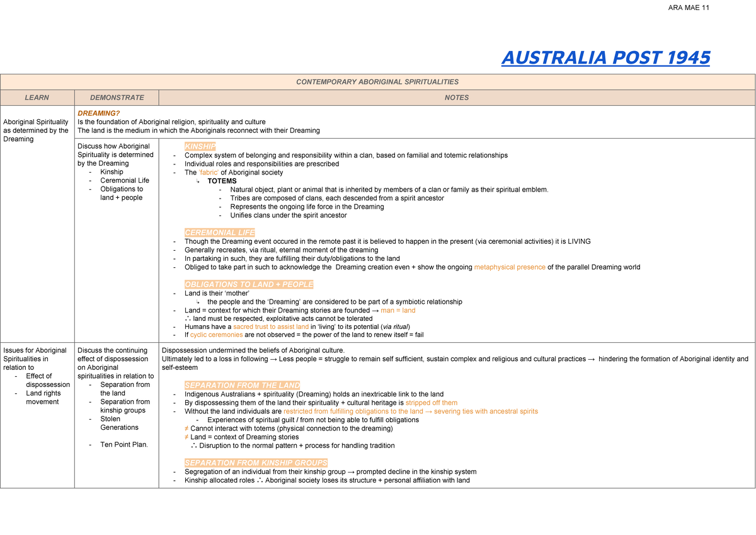Click 'Separation from kinship groups' in Demonstrate column

point(125,406)
